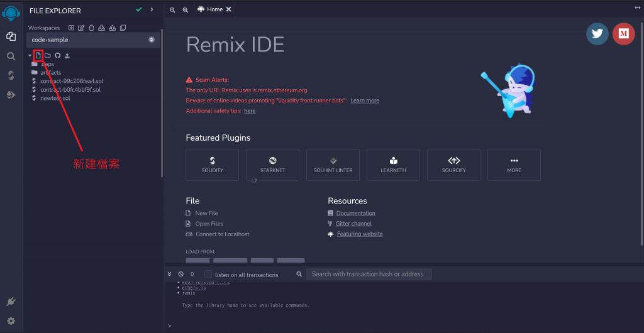Close the Home tab
The width and height of the screenshot is (644, 333).
[229, 9]
